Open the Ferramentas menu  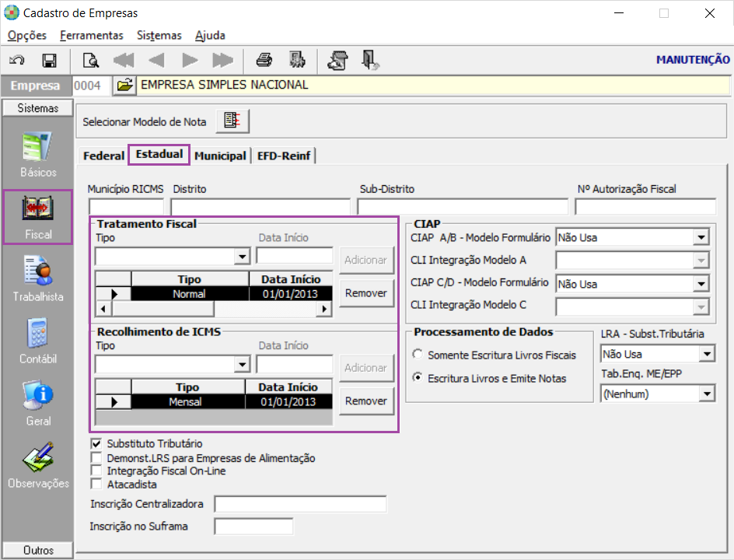coord(92,35)
